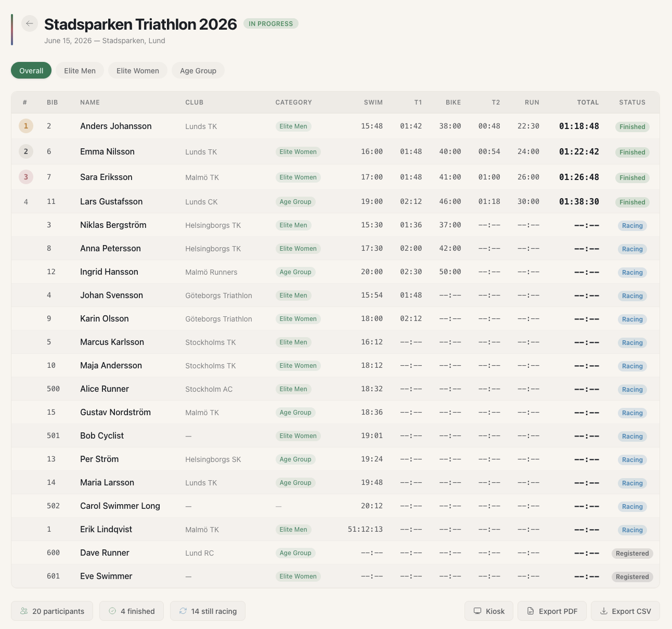The width and height of the screenshot is (672, 629).
Task: Click the CATEGORY column header
Action: (x=294, y=102)
